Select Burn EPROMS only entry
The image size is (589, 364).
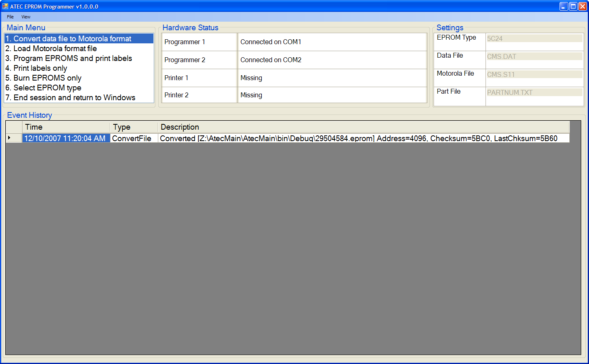tap(79, 78)
